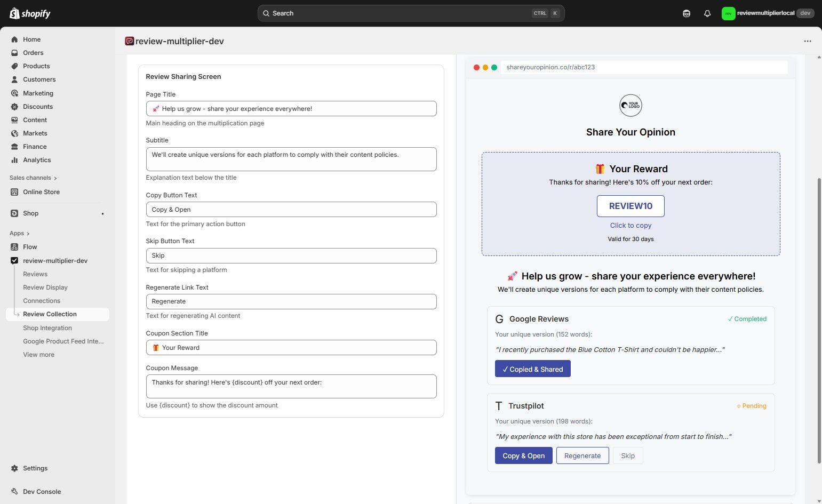Click the Customers person icon
Viewport: 822px width, 504px height.
point(14,79)
